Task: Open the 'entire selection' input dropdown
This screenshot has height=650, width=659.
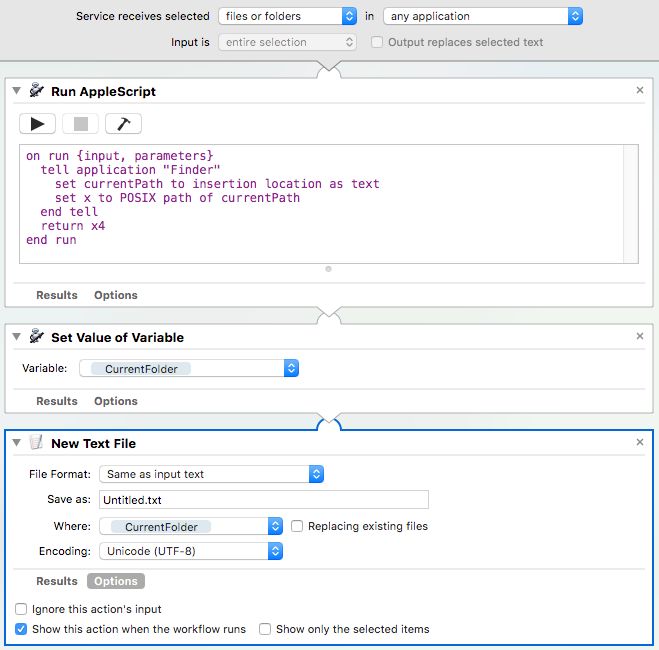Action: click(x=287, y=42)
